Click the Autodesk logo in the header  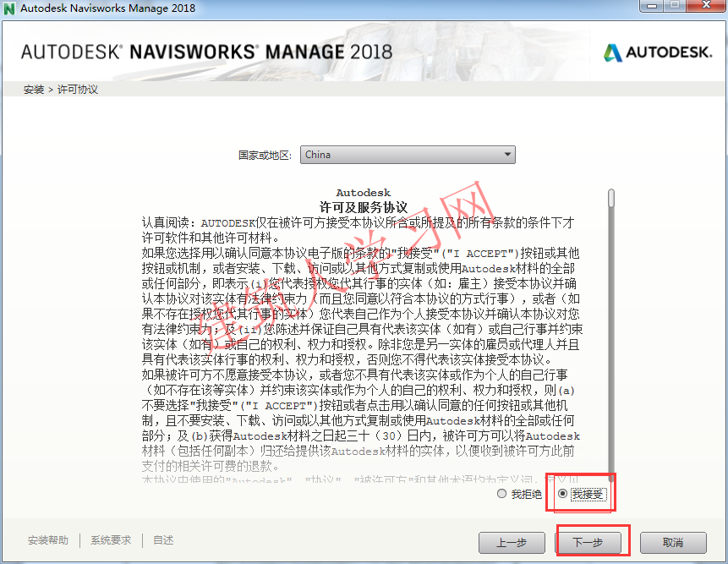coord(658,52)
